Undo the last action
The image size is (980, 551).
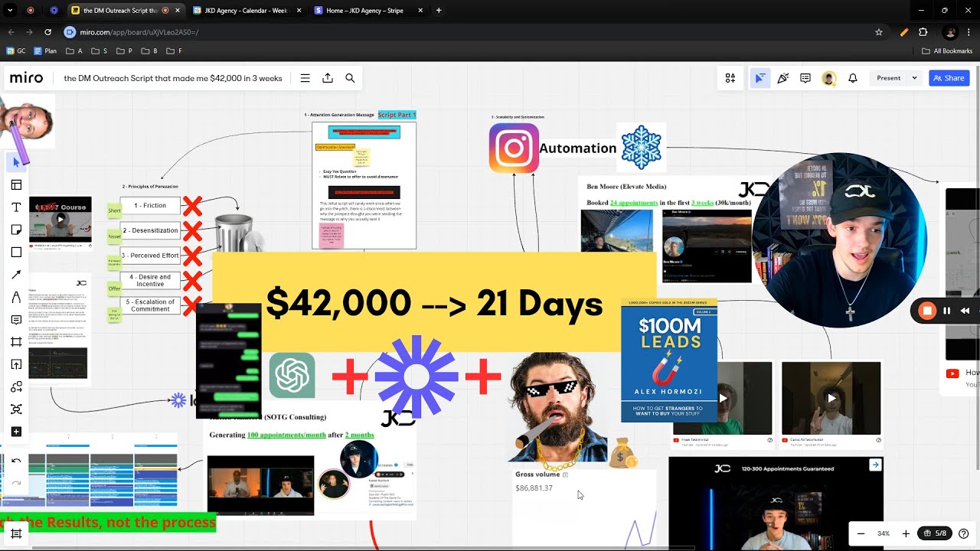(16, 461)
